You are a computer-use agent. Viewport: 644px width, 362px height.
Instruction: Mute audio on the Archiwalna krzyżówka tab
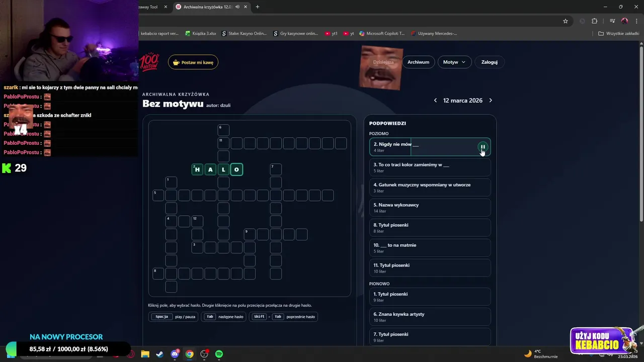pos(237,7)
